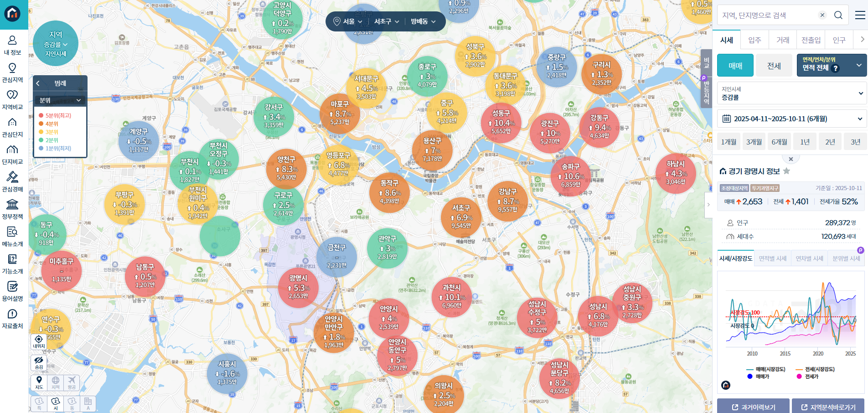The image size is (868, 413).
Task: Open the 서울 city dropdown
Action: [x=349, y=21]
